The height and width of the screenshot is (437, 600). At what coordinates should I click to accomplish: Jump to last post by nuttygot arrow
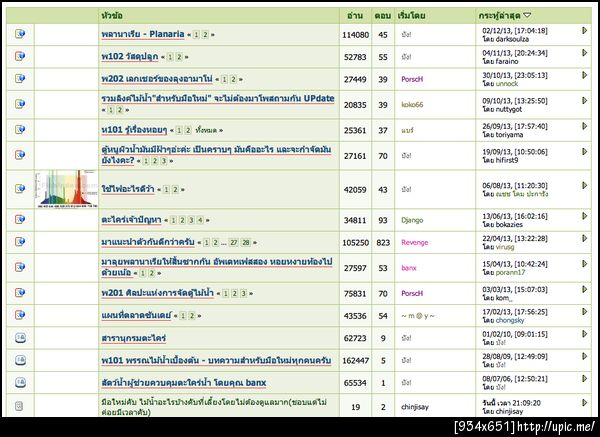pos(584,100)
